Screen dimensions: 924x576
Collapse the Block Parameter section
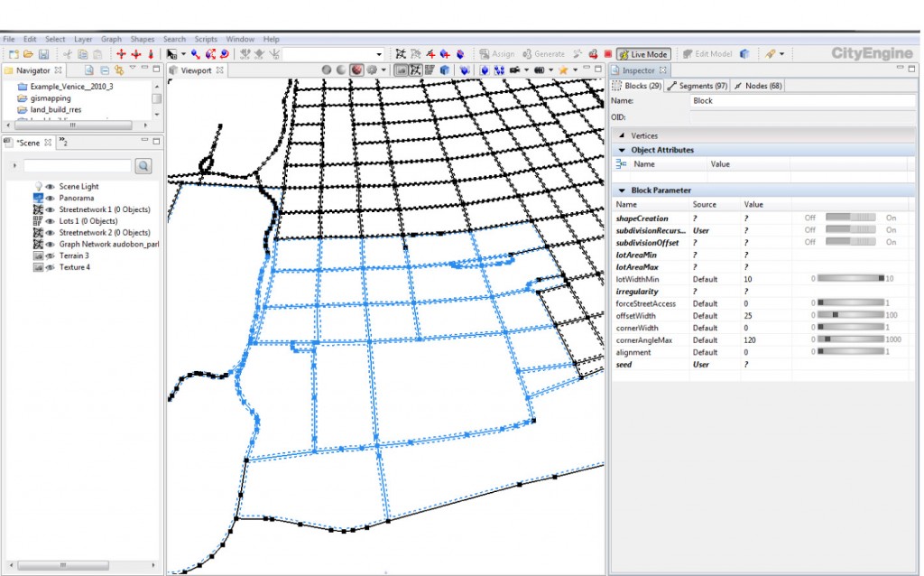tap(622, 190)
